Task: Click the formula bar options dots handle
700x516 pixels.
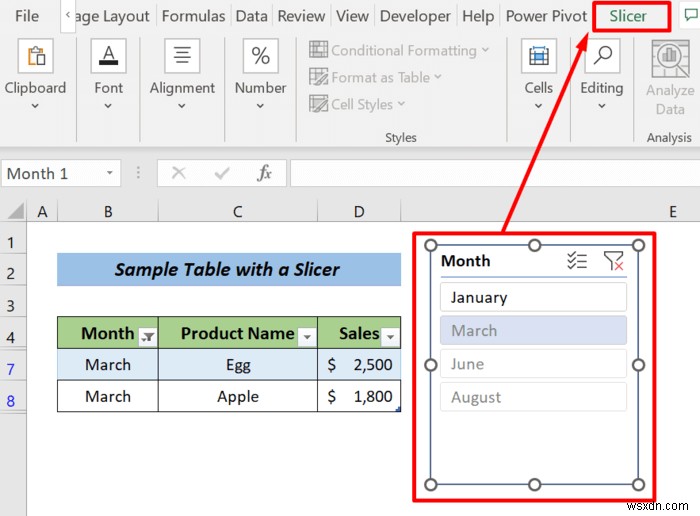Action: [138, 173]
